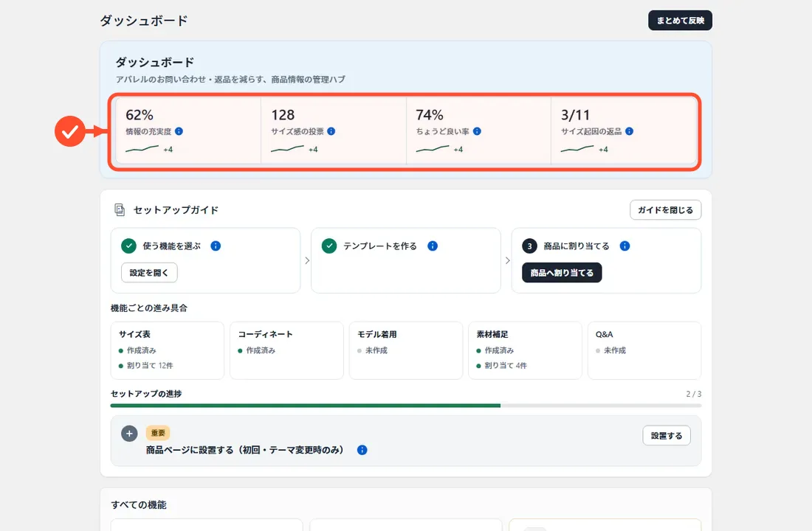
Task: Open info icon beside 情報の充実度
Action: [179, 131]
